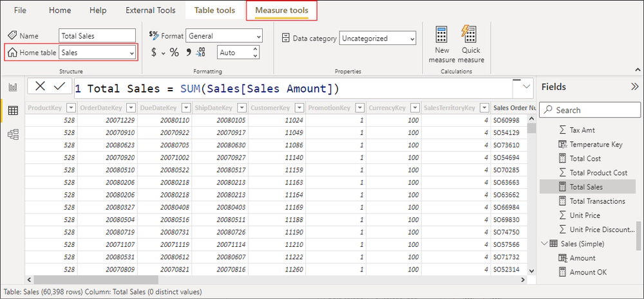Click the New measure calculator icon
The height and width of the screenshot is (299, 644).
[x=442, y=35]
